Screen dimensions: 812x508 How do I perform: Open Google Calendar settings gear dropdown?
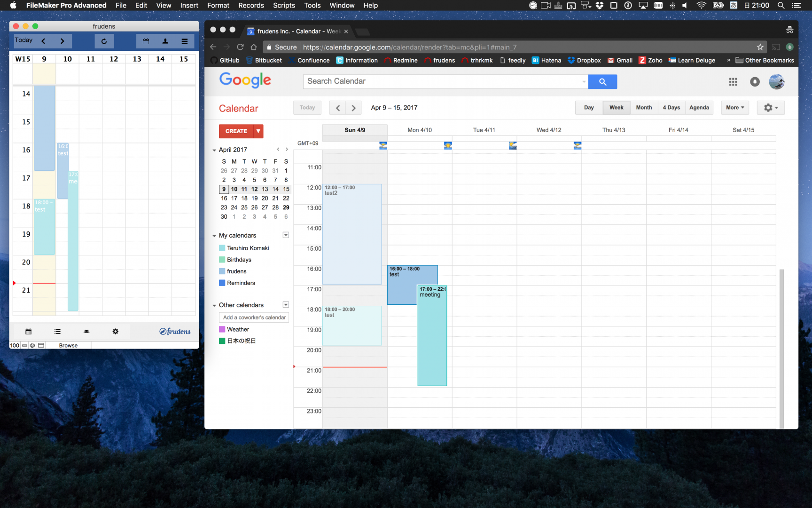(771, 108)
